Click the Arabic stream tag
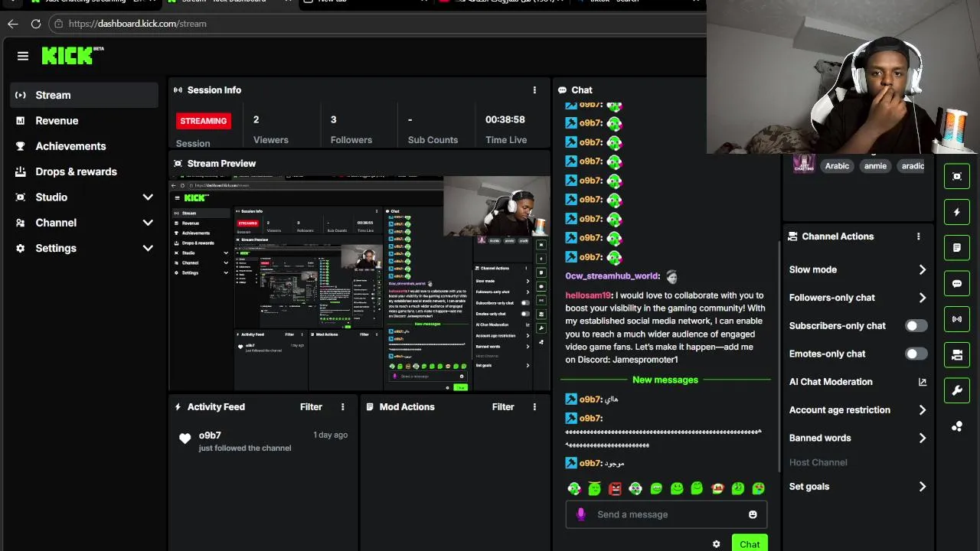 point(837,166)
